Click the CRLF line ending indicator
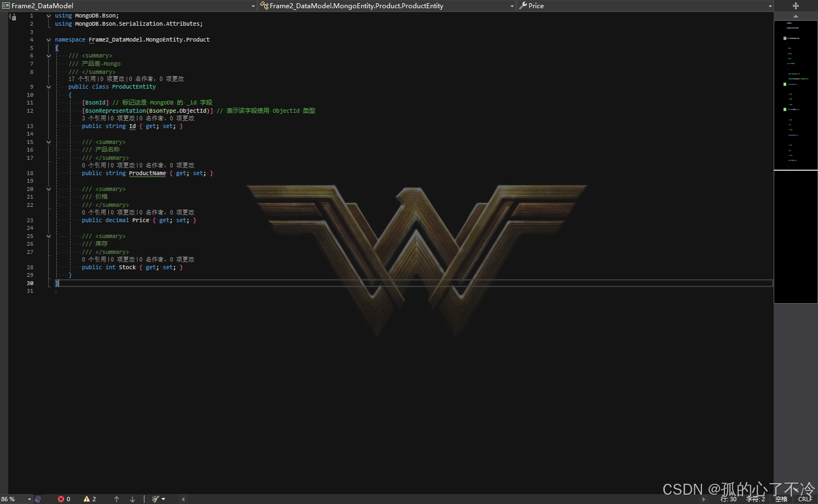This screenshot has width=818, height=504. click(805, 499)
